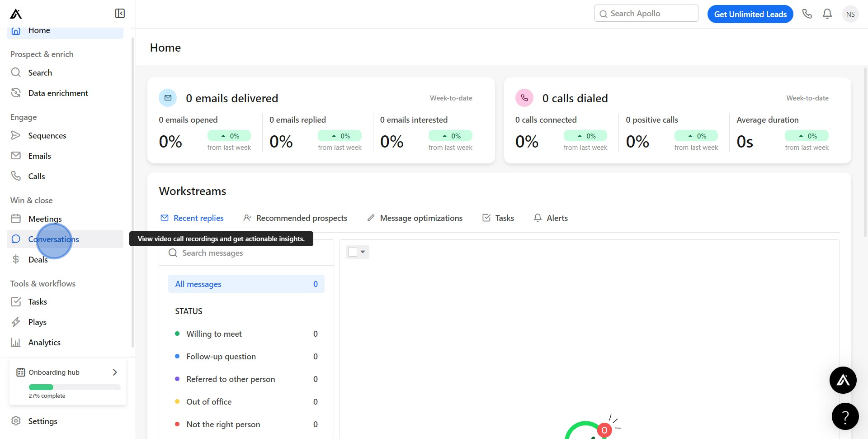This screenshot has height=439, width=868.
Task: Filter by Follow-up question status
Action: pos(246,356)
